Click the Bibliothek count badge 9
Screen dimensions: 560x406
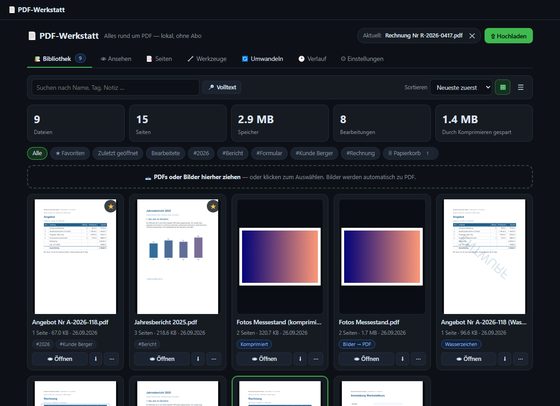point(80,59)
